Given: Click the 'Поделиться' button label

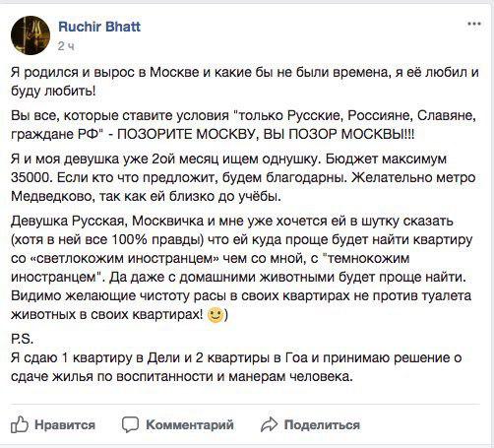Looking at the screenshot, I should (x=322, y=425).
